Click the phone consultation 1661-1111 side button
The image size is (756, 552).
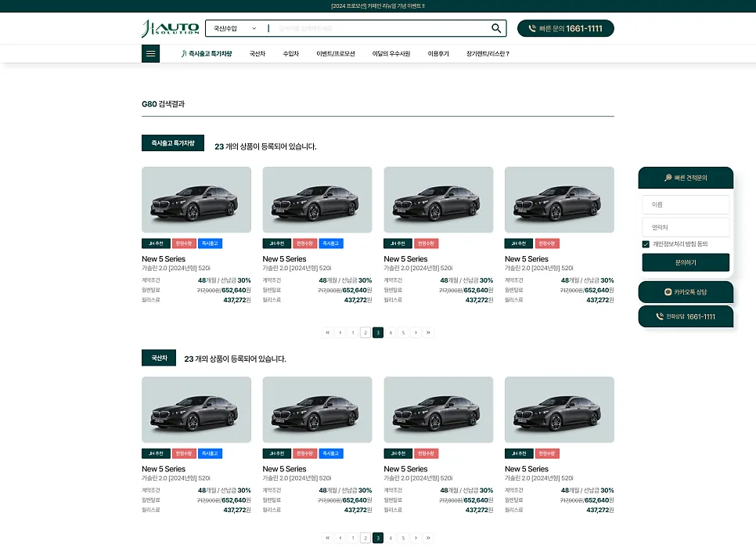[686, 316]
